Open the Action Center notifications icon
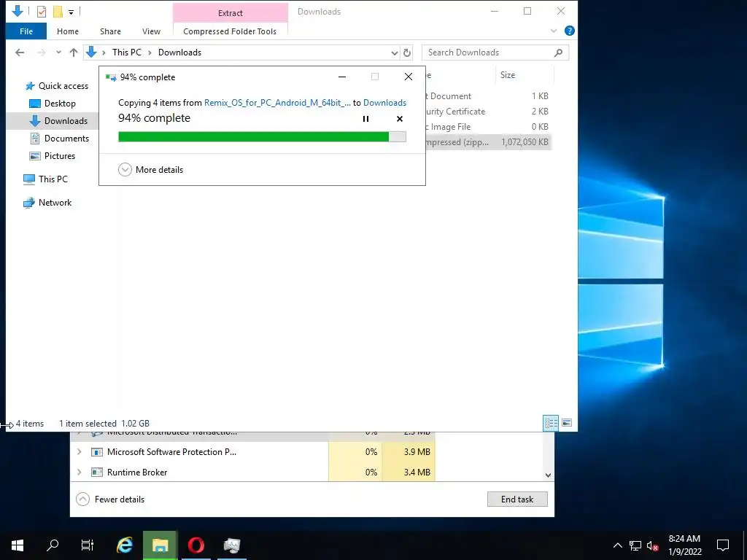747x560 pixels. [723, 545]
